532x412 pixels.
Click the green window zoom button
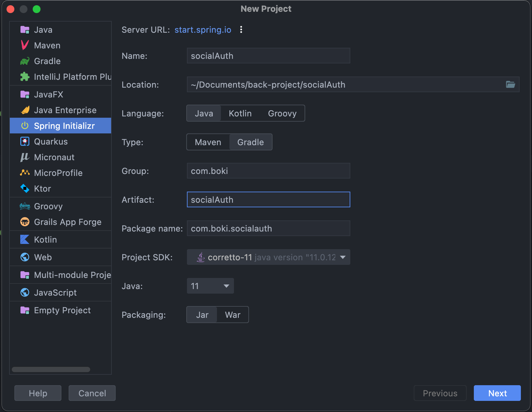pos(37,9)
